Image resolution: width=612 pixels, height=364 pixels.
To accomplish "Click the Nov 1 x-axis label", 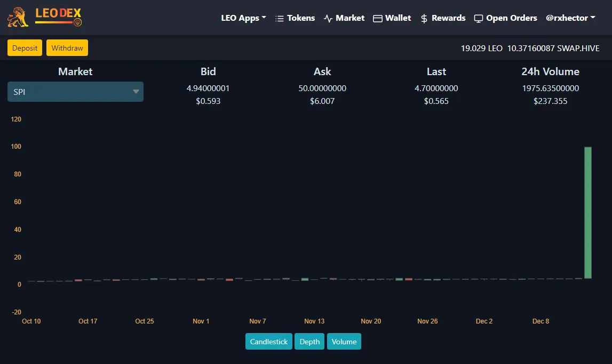I will tap(201, 321).
